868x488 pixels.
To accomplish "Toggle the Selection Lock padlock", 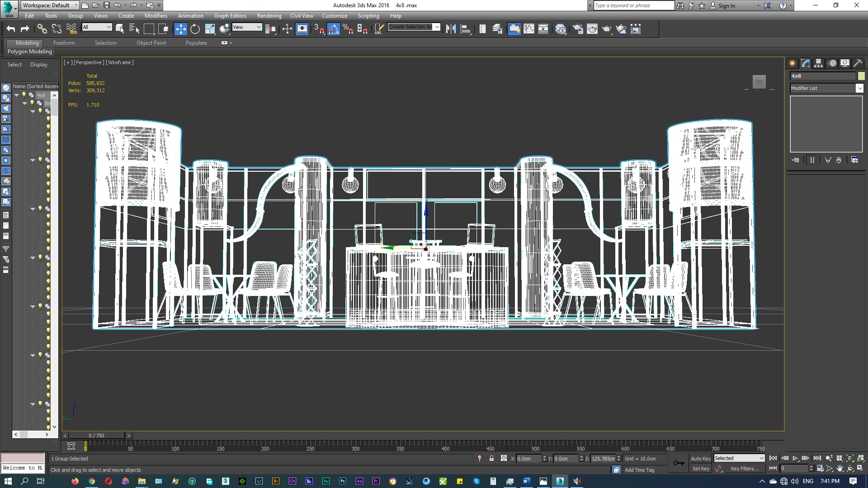I will [x=491, y=458].
